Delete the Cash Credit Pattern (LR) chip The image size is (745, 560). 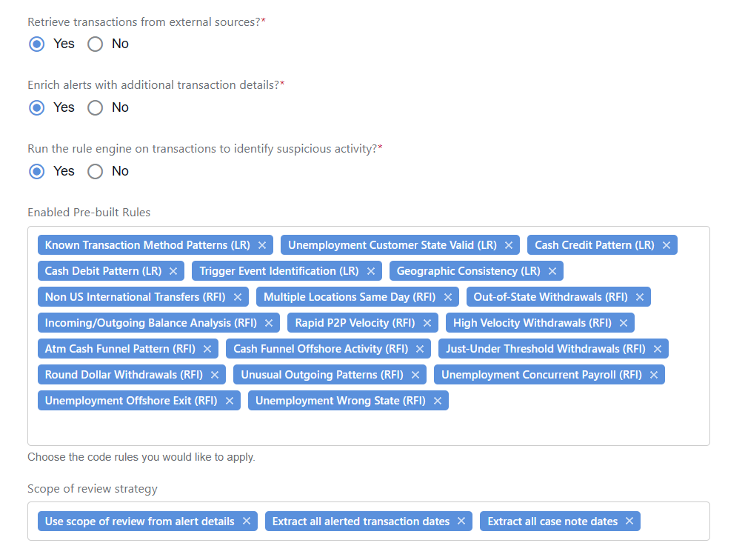pyautogui.click(x=666, y=245)
